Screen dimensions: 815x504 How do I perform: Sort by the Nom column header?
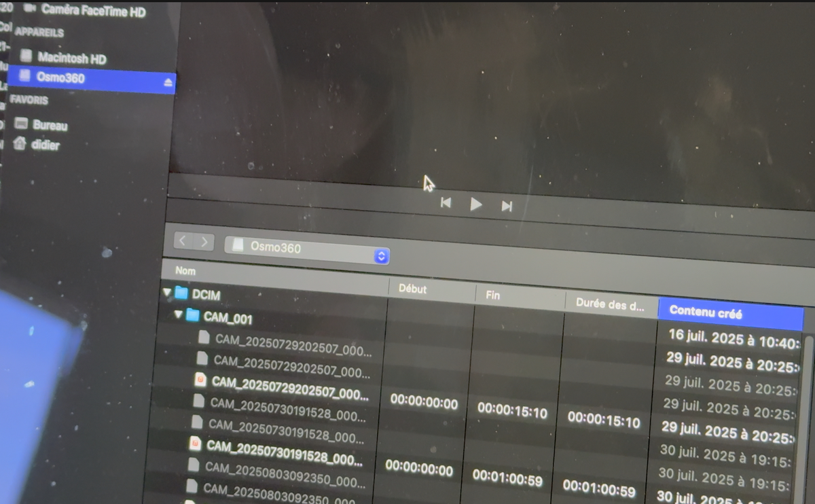tap(185, 270)
